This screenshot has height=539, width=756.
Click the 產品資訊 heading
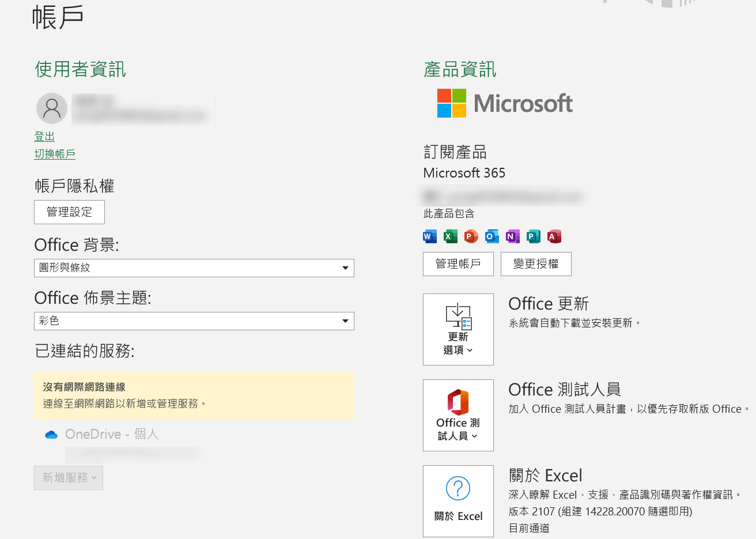point(460,69)
